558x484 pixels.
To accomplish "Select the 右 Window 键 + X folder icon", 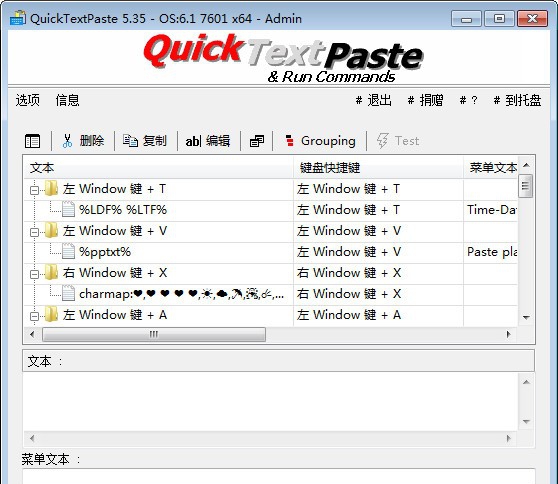I will point(51,272).
